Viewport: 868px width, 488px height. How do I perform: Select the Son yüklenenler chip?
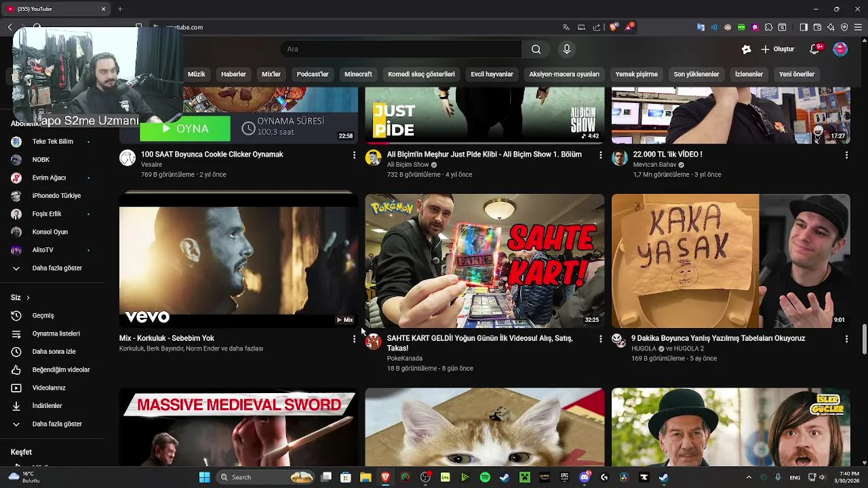696,74
